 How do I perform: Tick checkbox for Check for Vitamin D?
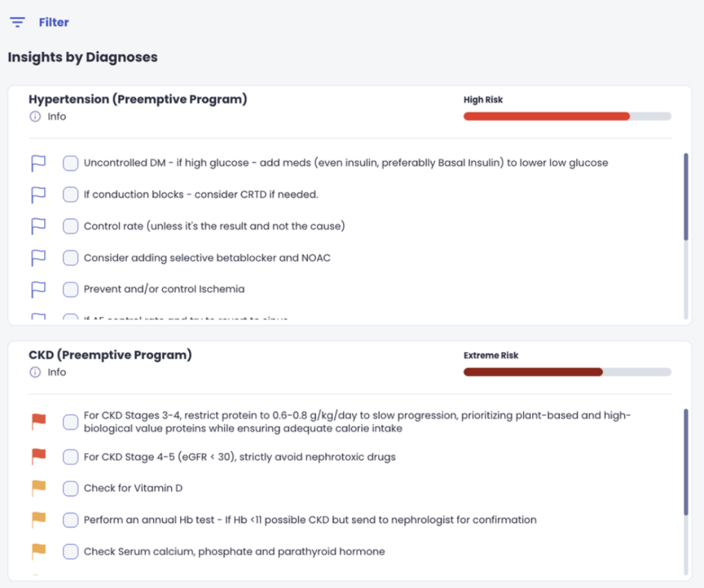coord(71,488)
